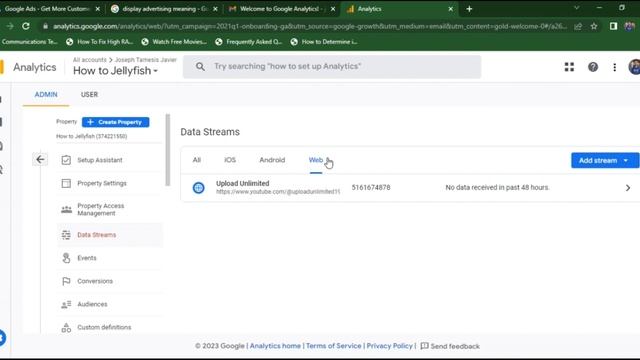Image resolution: width=640 pixels, height=360 pixels.
Task: Select the All streams tab
Action: [x=197, y=160]
